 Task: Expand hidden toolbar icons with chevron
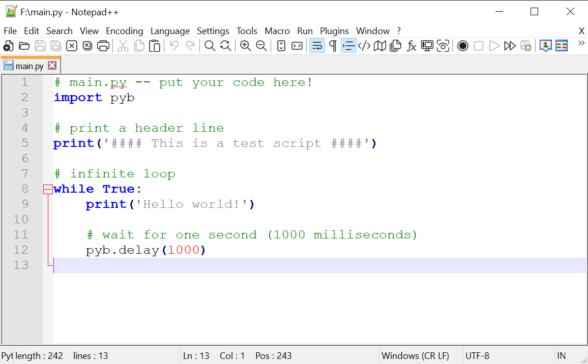[x=581, y=44]
